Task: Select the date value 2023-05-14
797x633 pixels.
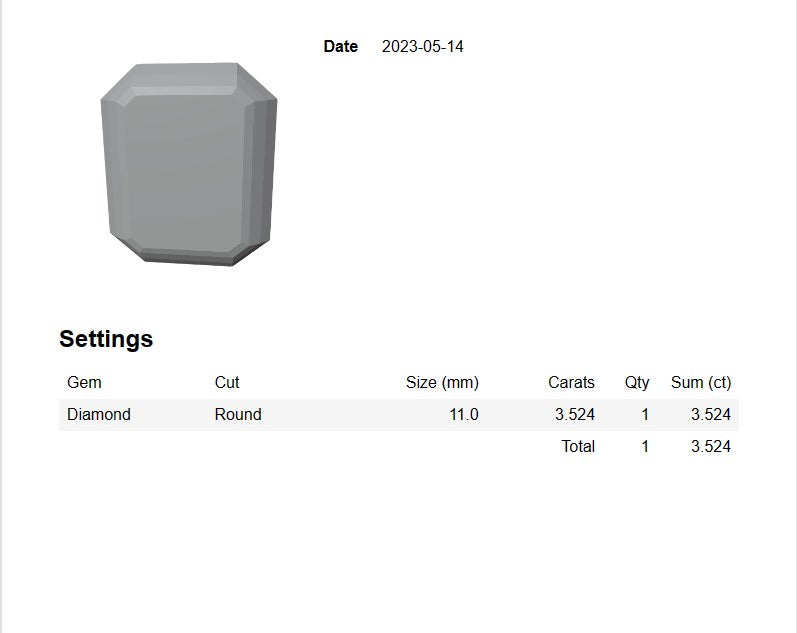Action: (x=422, y=46)
